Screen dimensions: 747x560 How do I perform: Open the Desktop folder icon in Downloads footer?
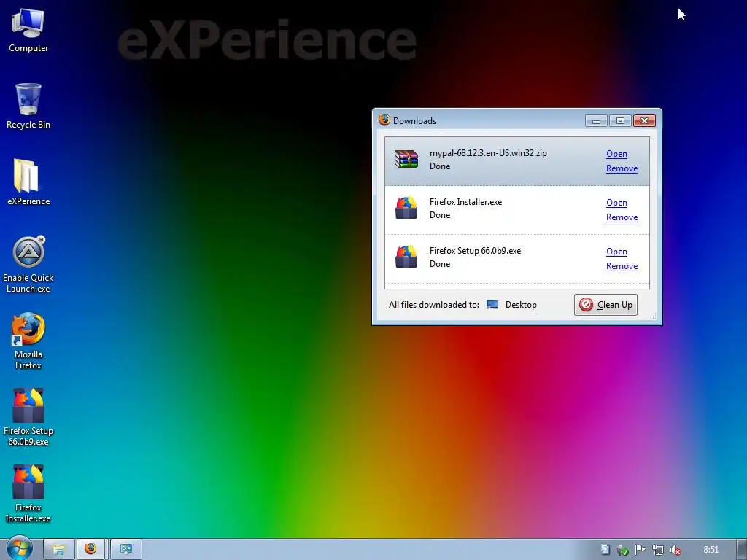click(492, 305)
